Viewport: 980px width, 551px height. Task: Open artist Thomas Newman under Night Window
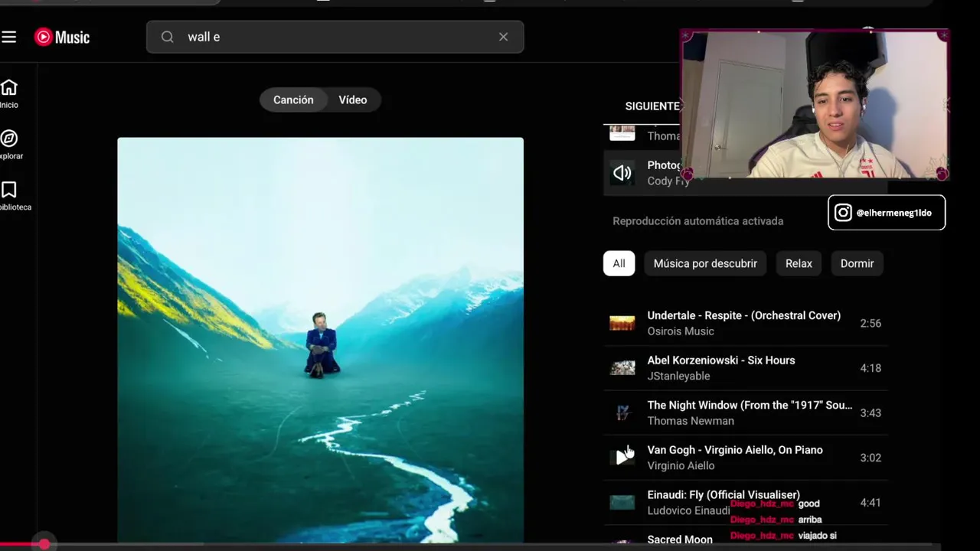pos(691,421)
